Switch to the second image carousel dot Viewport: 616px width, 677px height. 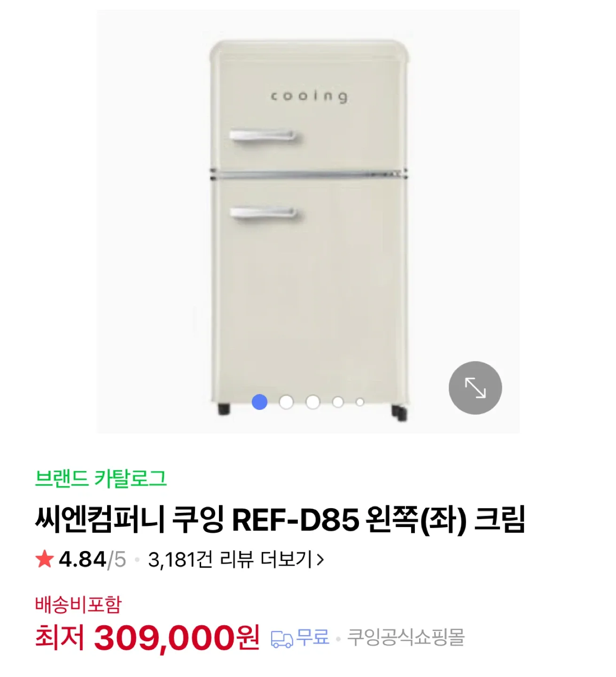286,402
